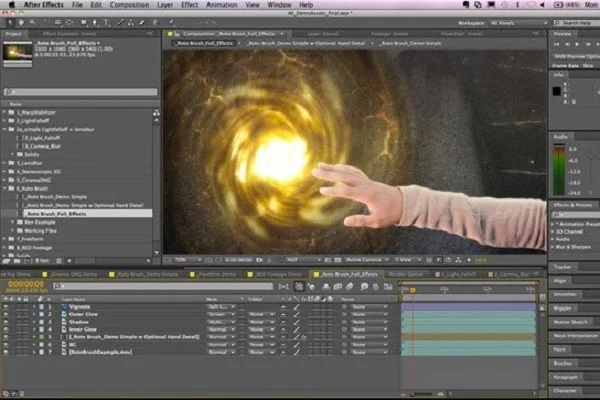Screen dimensions: 600x400
Task: Toggle eye on Roto Brush Demo Simple layer 5
Action: tap(6, 337)
